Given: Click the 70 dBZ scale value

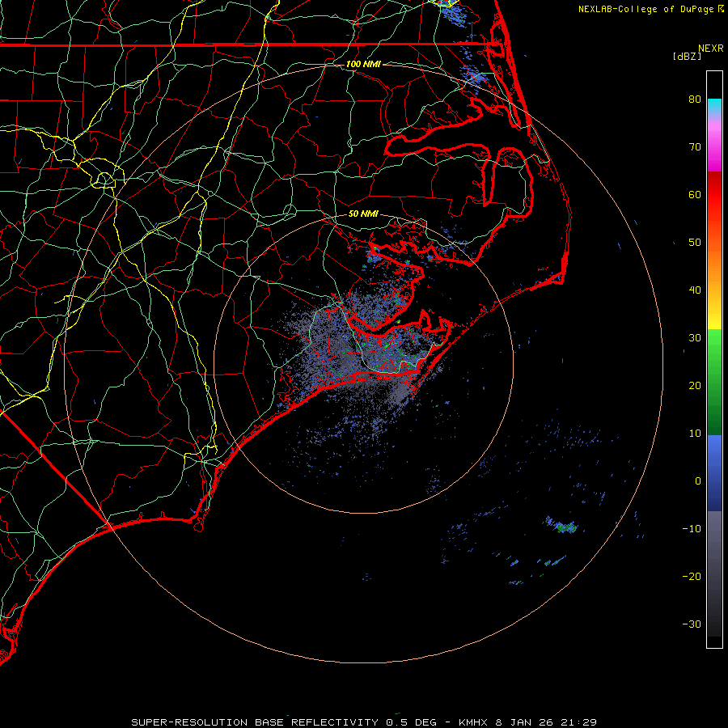Looking at the screenshot, I should (695, 147).
